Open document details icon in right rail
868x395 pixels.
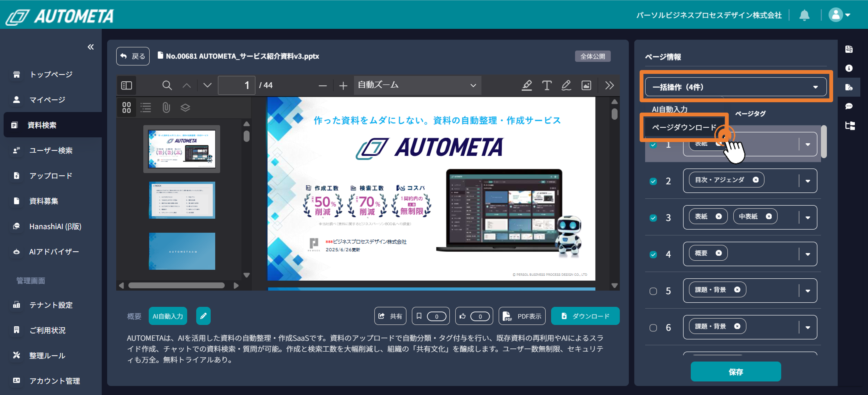pos(849,49)
